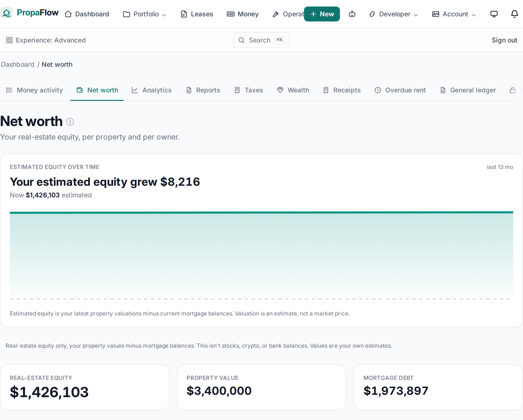Click the New button

(x=322, y=14)
